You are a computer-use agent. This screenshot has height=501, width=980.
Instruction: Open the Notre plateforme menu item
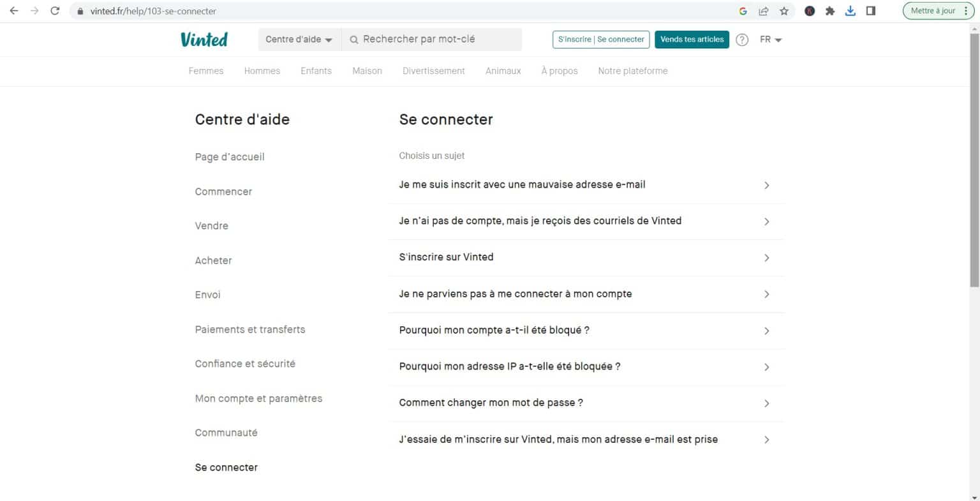[x=632, y=71]
